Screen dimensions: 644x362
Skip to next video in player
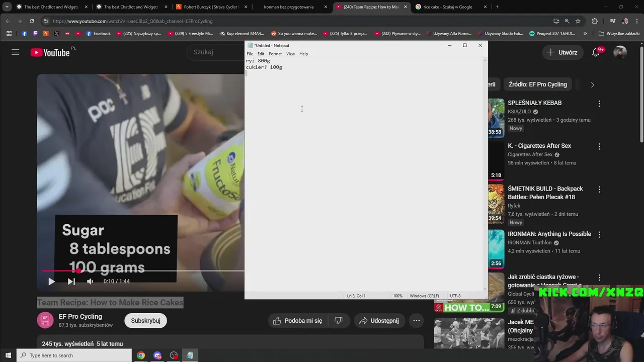71,282
